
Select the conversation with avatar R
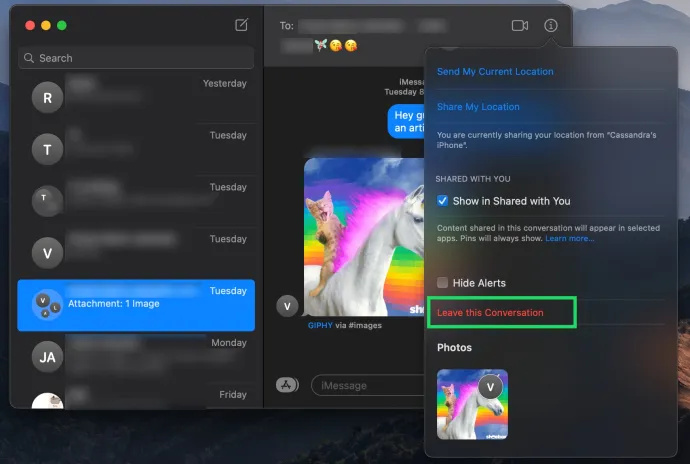click(x=136, y=97)
